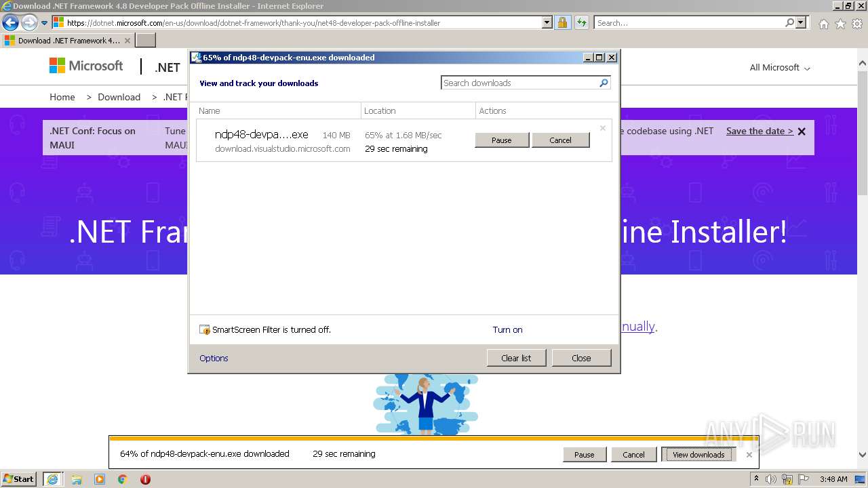Screen dimensions: 868x488
Task: Expand the address bar URL dropdown
Action: [547, 22]
